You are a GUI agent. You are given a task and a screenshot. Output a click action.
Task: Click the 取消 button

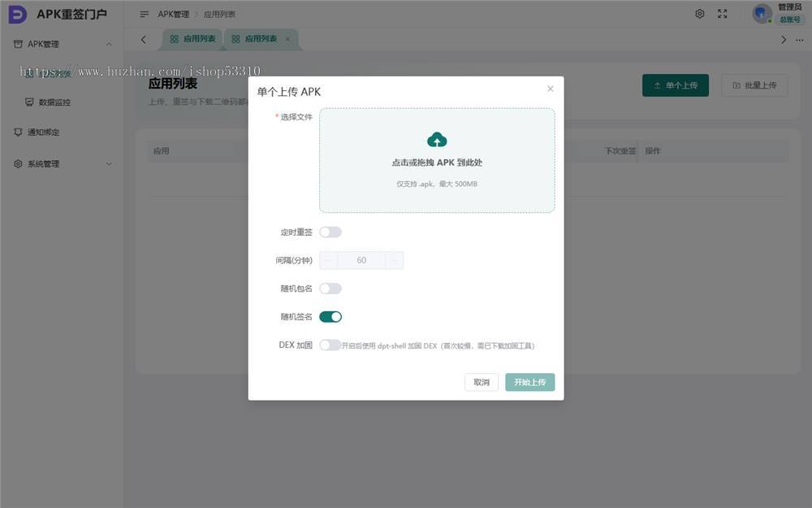click(x=482, y=382)
